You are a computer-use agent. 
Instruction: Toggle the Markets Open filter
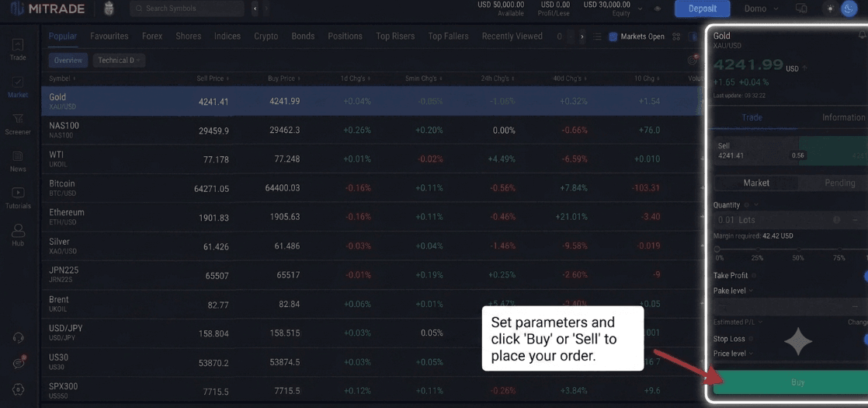coord(637,37)
